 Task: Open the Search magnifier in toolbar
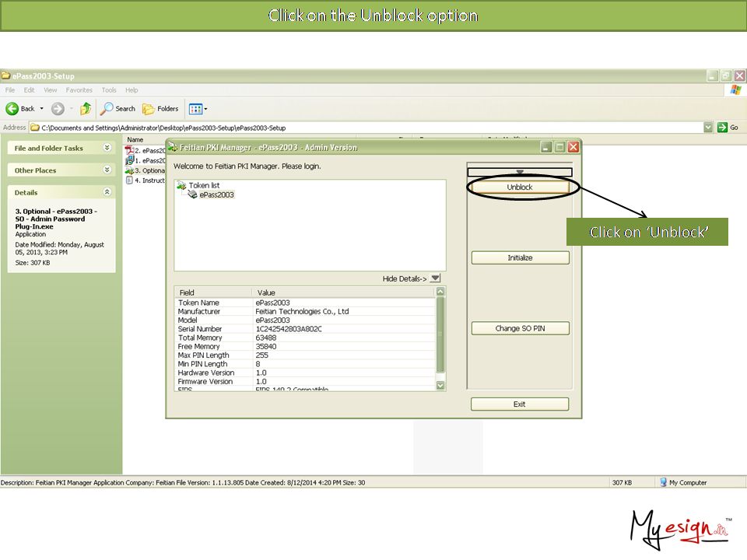[108, 109]
